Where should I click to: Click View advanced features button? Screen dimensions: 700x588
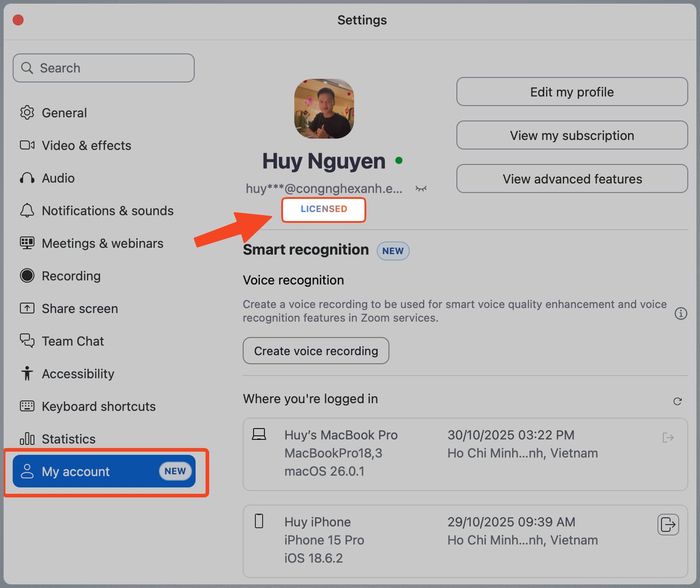[x=572, y=178]
